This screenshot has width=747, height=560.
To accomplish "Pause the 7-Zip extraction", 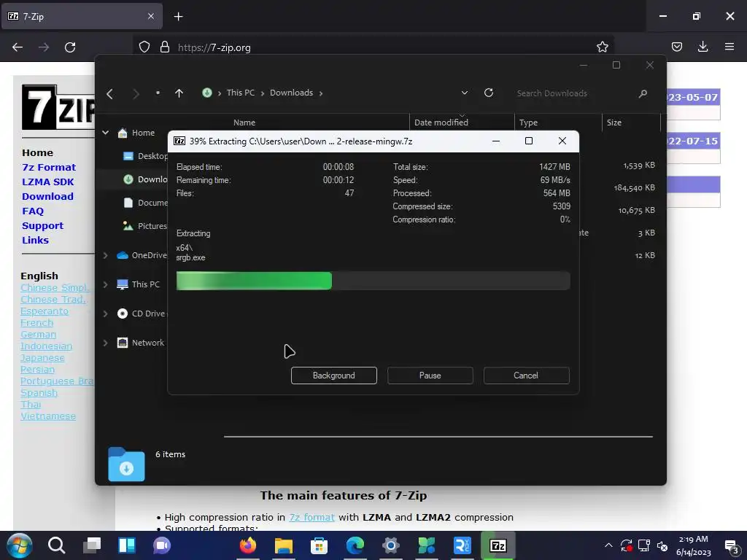I will tap(430, 376).
